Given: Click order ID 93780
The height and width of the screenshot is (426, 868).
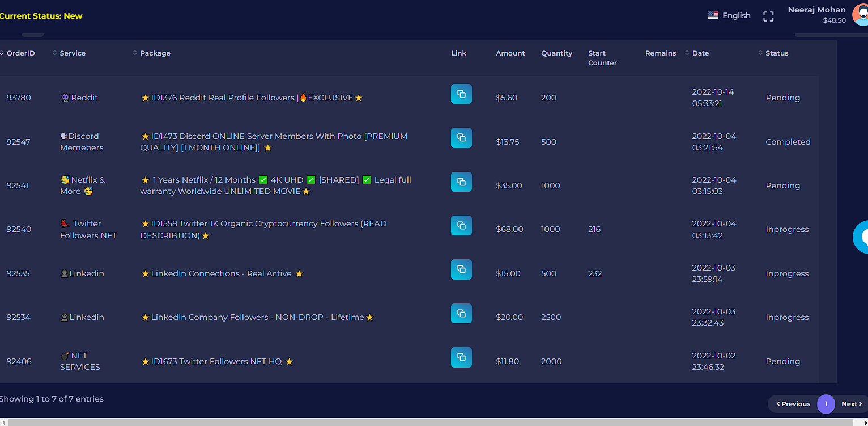Looking at the screenshot, I should coord(19,98).
